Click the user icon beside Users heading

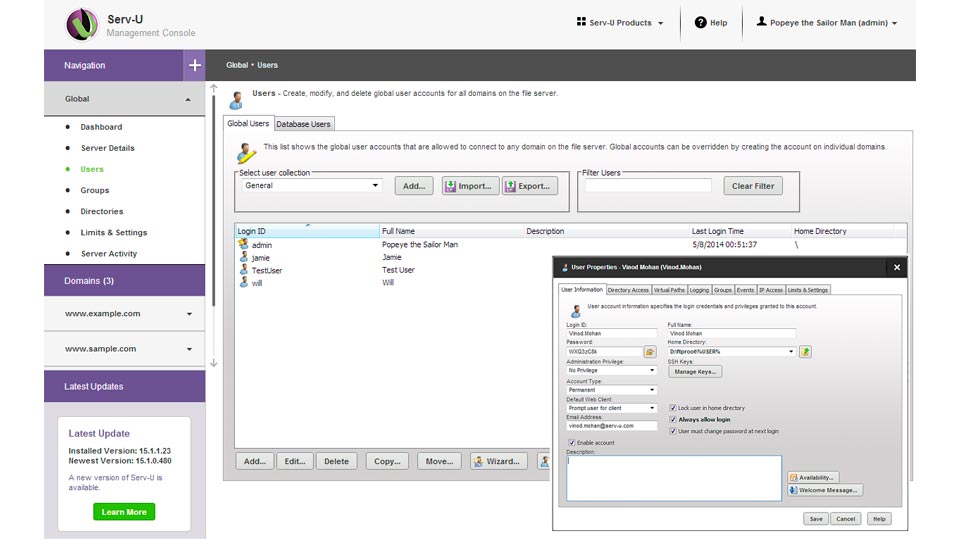(x=236, y=100)
